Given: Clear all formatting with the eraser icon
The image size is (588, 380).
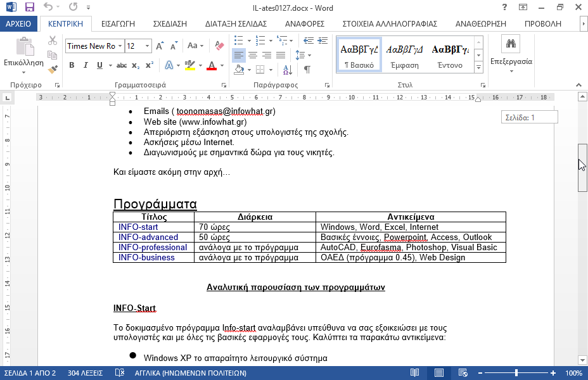Looking at the screenshot, I should pos(219,46).
